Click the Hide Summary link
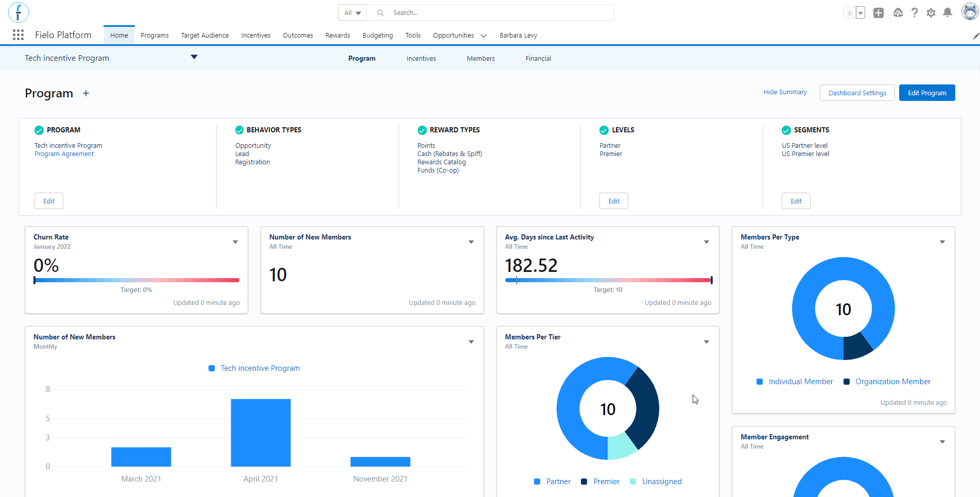 pyautogui.click(x=785, y=92)
